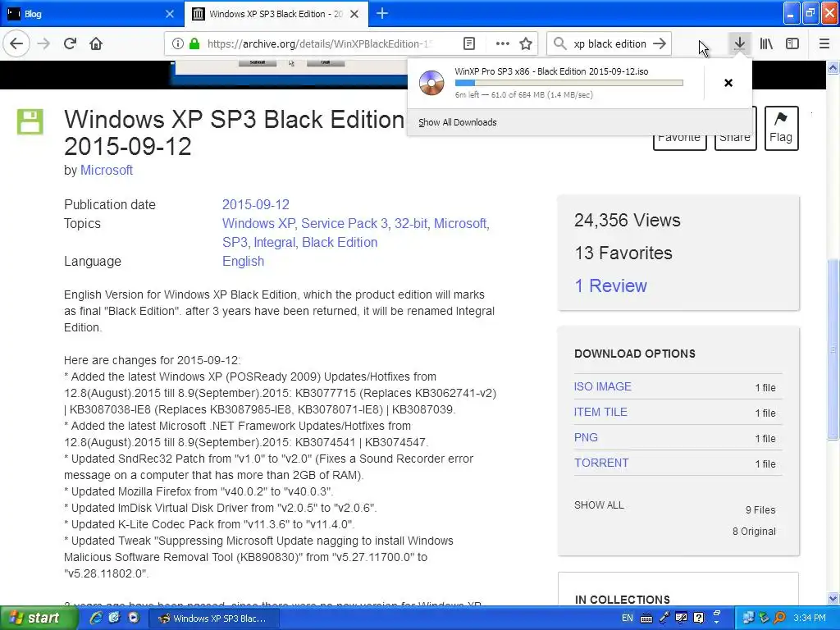The image size is (840, 630).
Task: Bookmark this page with the star
Action: [x=526, y=44]
